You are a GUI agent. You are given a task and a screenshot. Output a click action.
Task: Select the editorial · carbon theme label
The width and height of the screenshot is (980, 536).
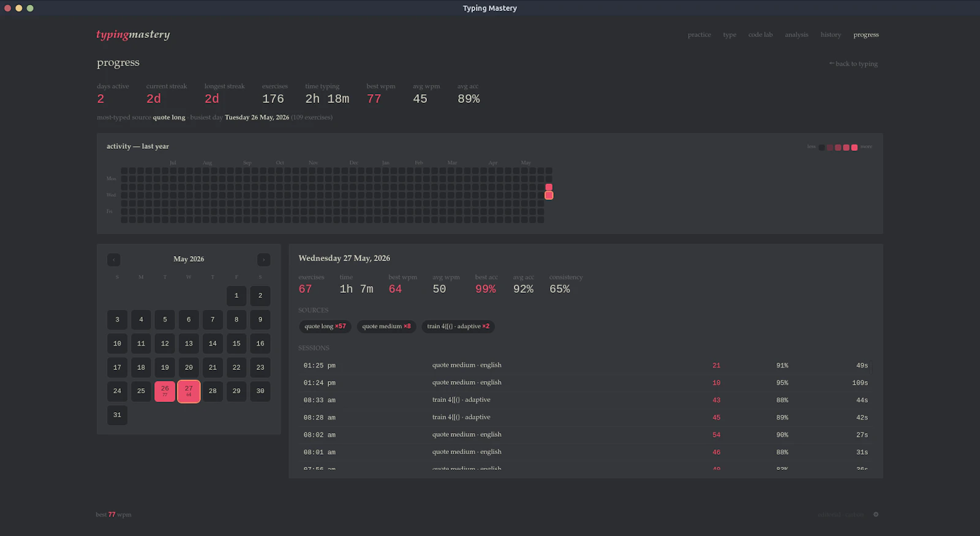tap(841, 515)
